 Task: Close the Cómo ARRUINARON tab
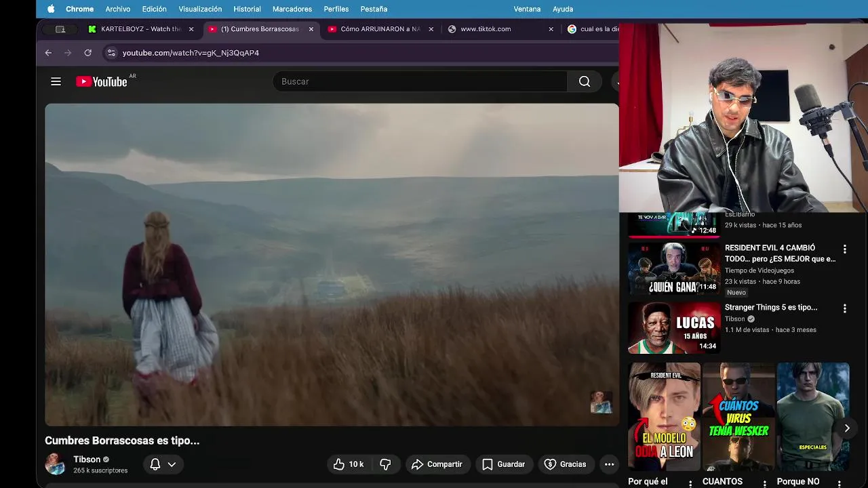click(x=431, y=29)
